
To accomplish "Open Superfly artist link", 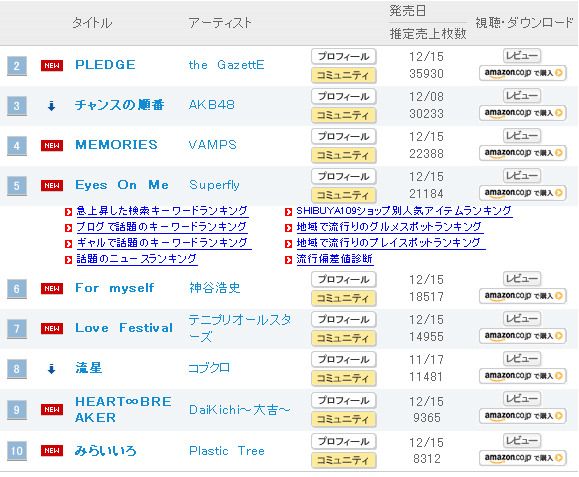I will tap(214, 185).
